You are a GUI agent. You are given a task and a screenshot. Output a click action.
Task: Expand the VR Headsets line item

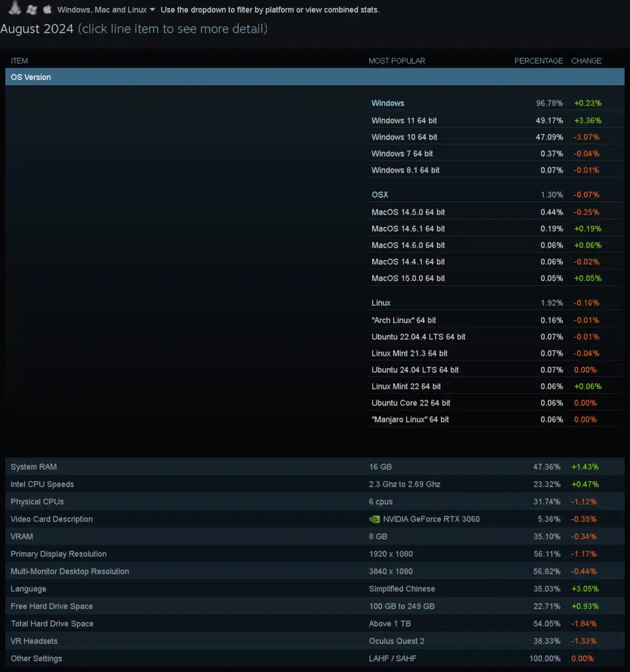click(314, 641)
